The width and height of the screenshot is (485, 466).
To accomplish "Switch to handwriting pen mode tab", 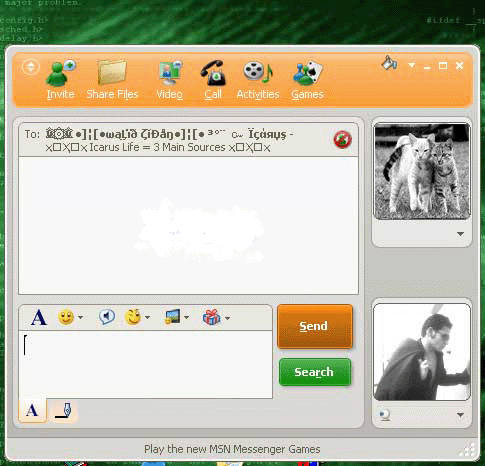I will pos(63,411).
